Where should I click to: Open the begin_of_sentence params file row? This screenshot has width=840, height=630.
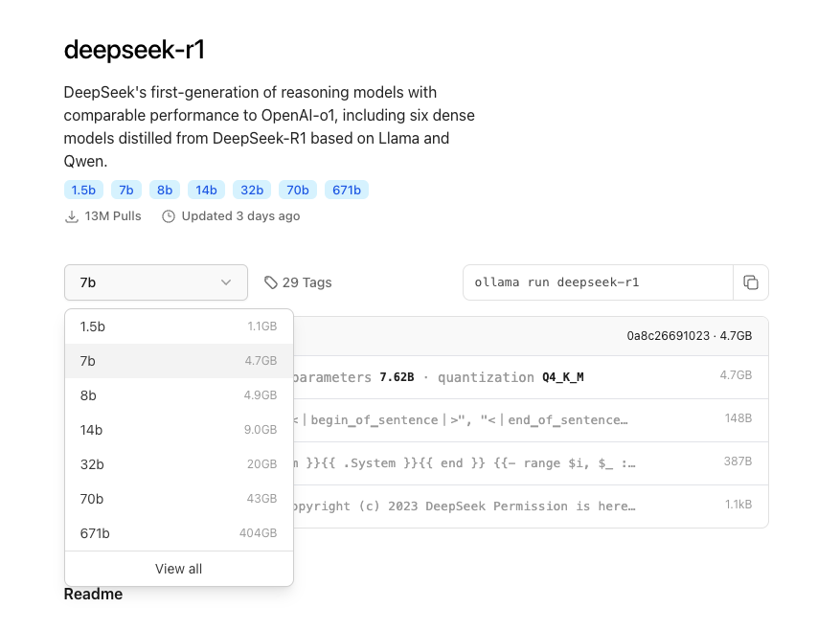tap(531, 420)
